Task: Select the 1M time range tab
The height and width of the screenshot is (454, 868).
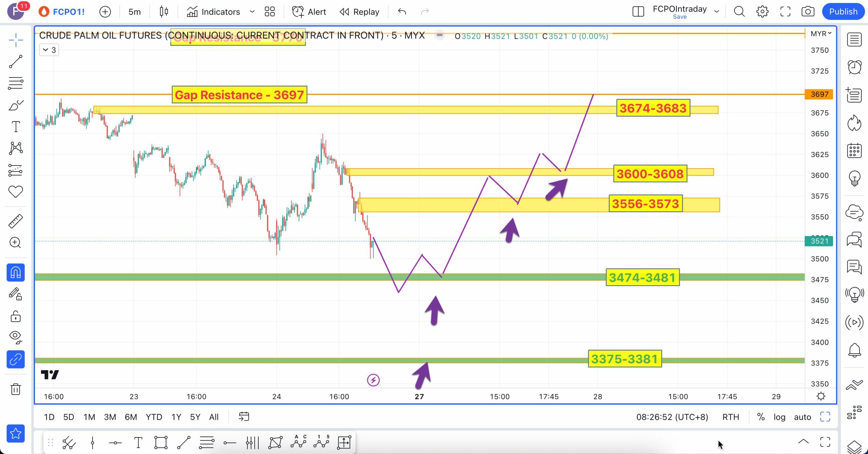Action: tap(89, 417)
